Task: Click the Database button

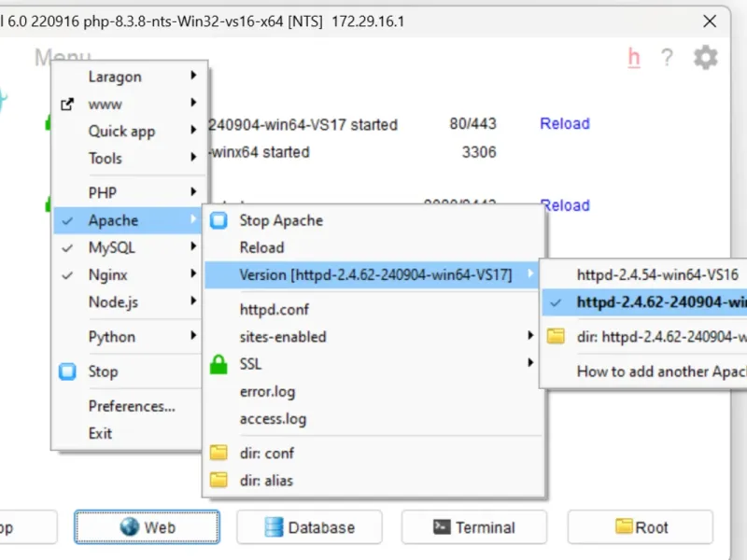Action: coord(309,527)
